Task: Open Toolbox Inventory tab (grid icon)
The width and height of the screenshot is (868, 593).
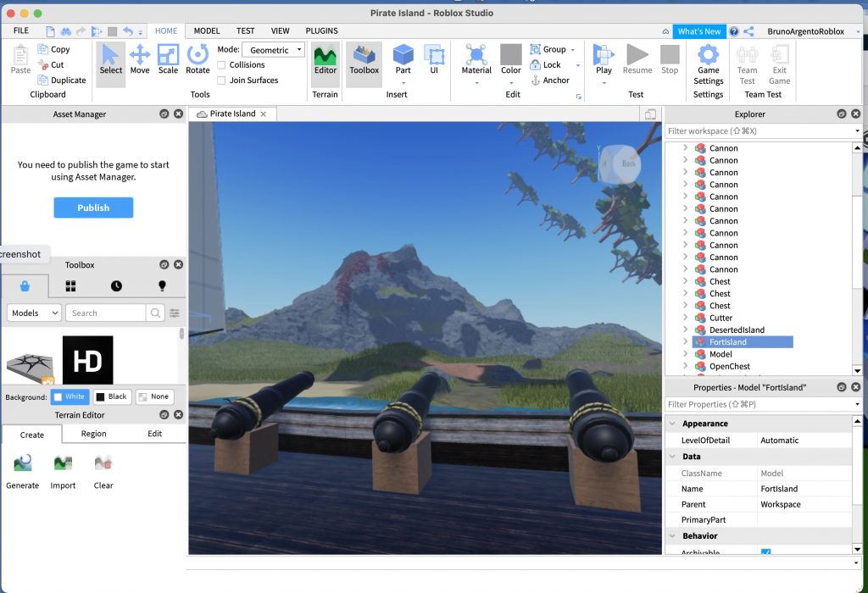Action: pyautogui.click(x=71, y=286)
